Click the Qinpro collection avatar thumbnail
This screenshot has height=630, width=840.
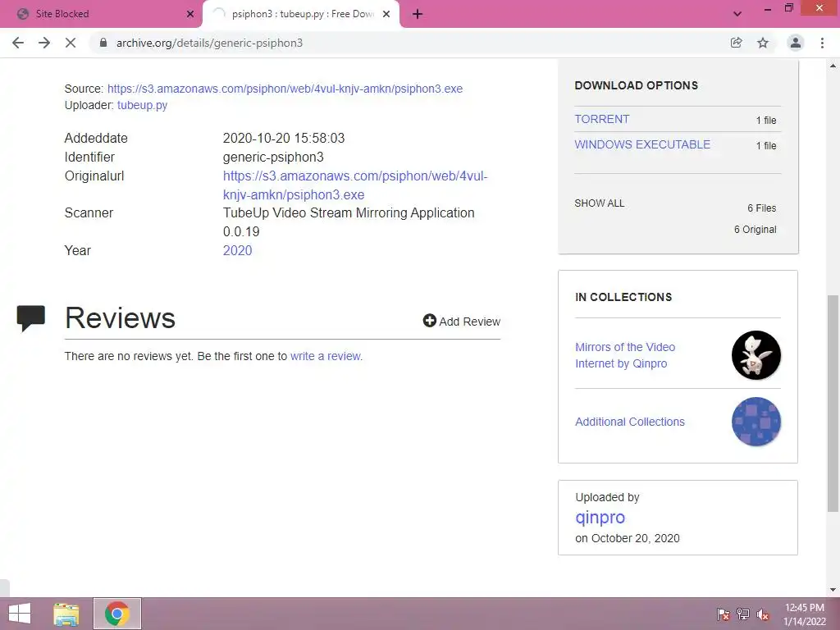click(x=756, y=355)
